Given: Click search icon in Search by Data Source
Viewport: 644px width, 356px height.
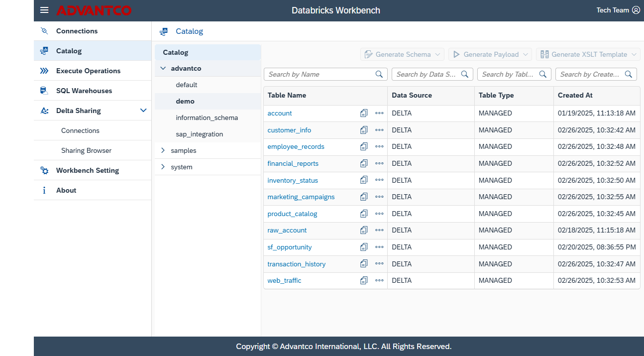Looking at the screenshot, I should 465,74.
